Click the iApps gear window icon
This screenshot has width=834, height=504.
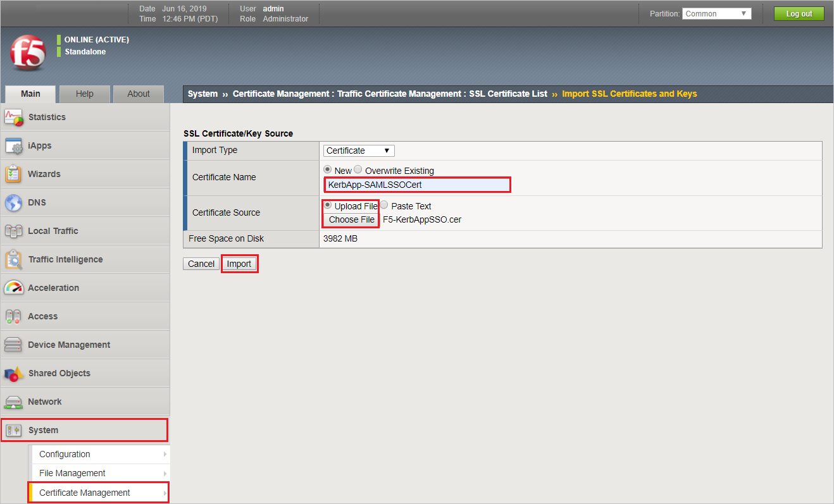14,145
